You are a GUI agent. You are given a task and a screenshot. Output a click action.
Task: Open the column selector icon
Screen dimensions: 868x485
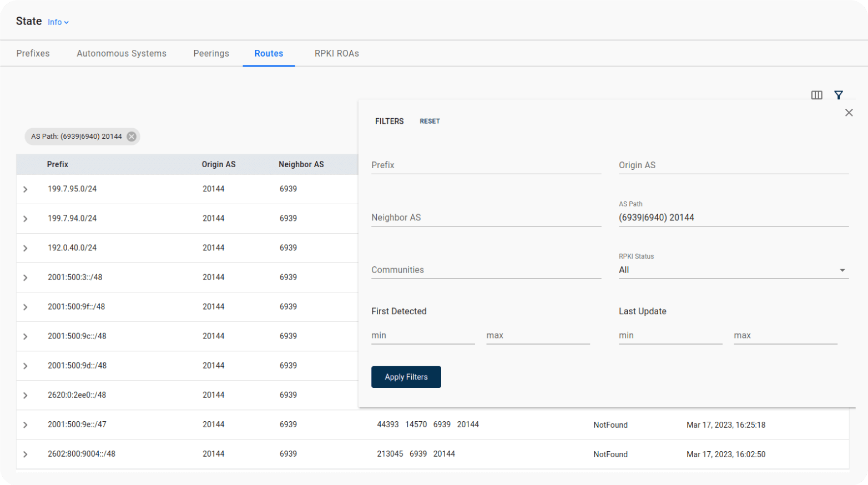[x=816, y=95]
